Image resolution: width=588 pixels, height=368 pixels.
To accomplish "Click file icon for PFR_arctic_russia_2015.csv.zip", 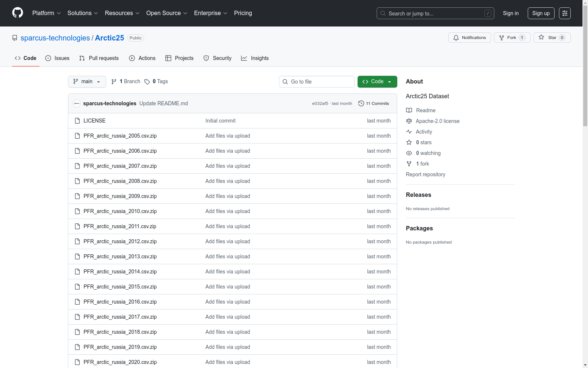I will pyautogui.click(x=77, y=287).
